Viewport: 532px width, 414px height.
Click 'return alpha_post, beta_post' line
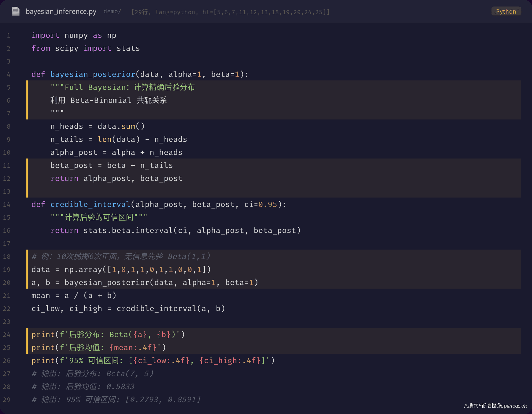[116, 179]
